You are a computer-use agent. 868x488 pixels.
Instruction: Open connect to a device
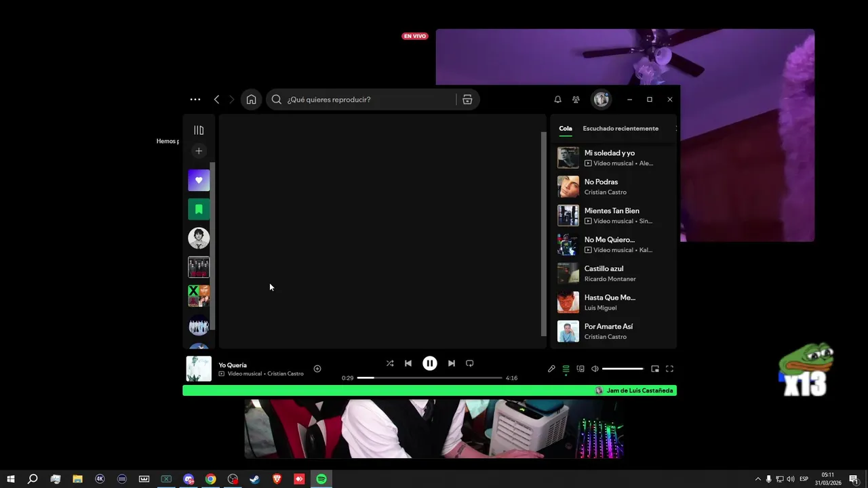pos(580,369)
